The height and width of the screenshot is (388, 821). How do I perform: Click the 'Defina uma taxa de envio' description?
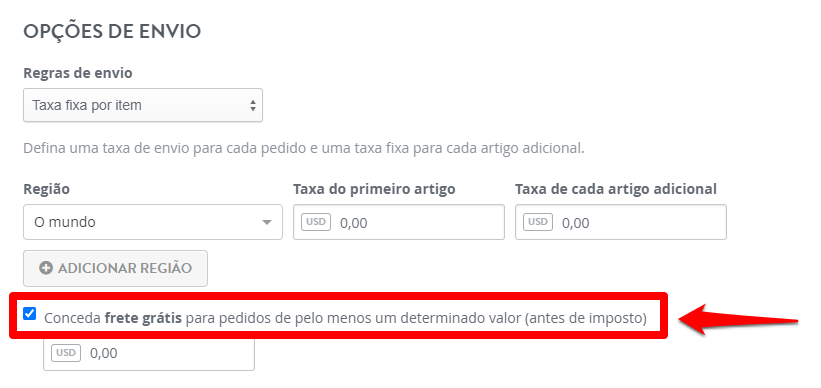[x=304, y=148]
